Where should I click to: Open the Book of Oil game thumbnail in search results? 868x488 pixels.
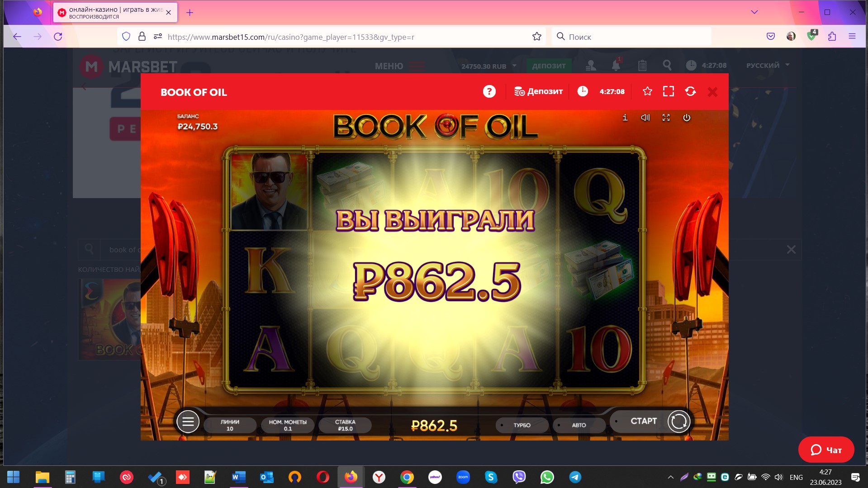click(110, 319)
